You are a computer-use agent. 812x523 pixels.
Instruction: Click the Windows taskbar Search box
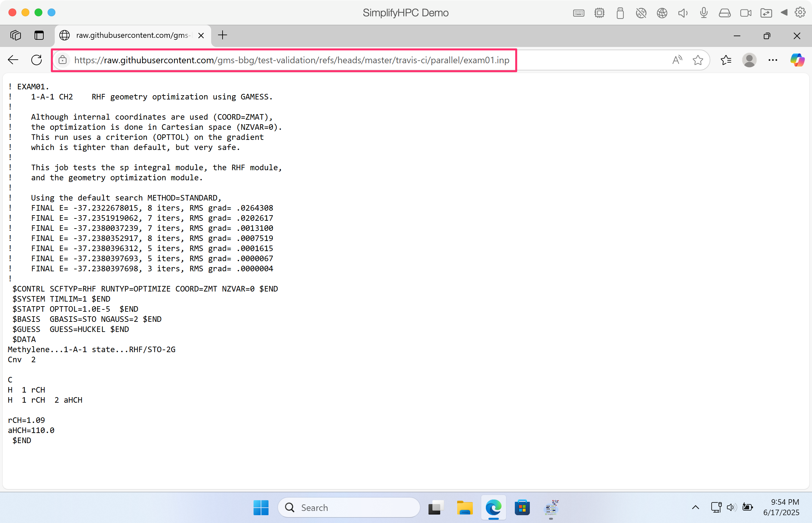point(349,507)
